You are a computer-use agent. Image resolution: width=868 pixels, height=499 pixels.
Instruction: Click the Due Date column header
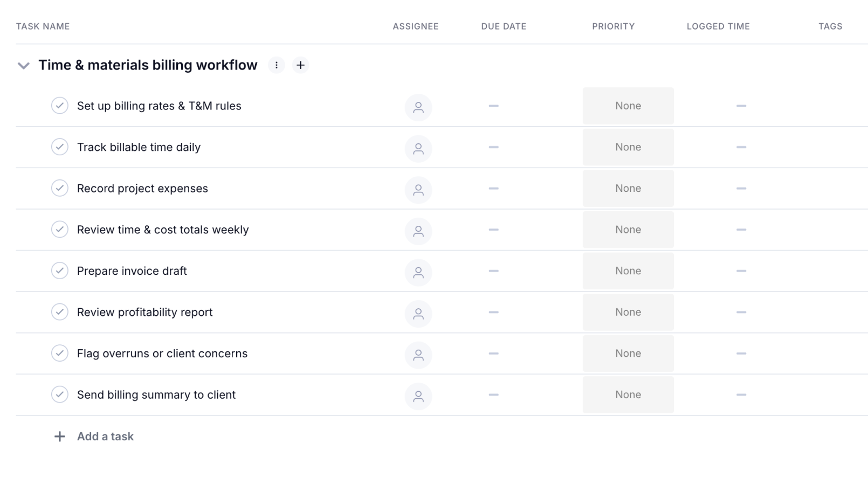[x=503, y=26]
